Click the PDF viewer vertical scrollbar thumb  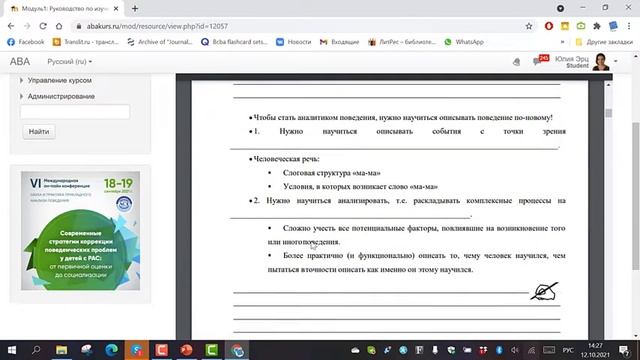pos(609,113)
